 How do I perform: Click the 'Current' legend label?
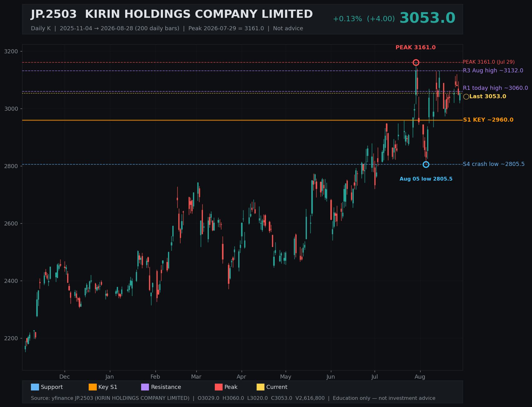(277, 387)
